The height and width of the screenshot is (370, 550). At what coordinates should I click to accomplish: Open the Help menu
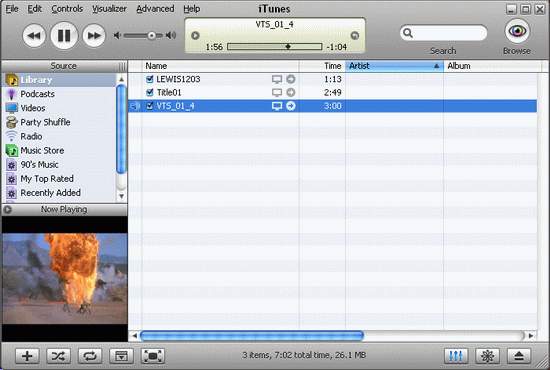click(x=192, y=9)
